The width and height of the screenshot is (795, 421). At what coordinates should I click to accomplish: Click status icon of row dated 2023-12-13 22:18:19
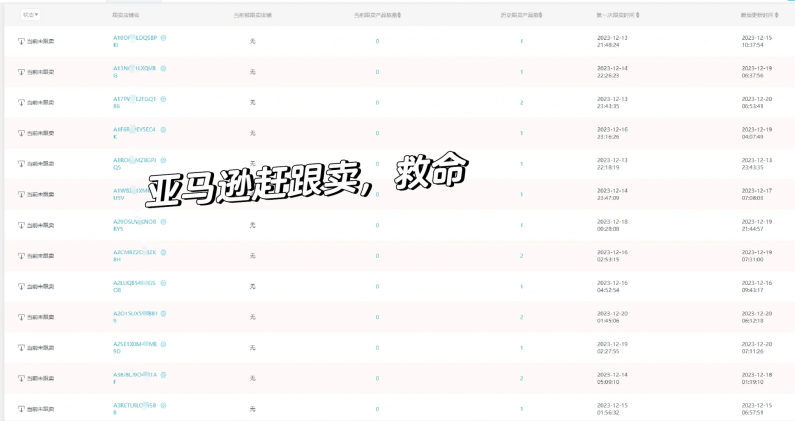[21, 164]
